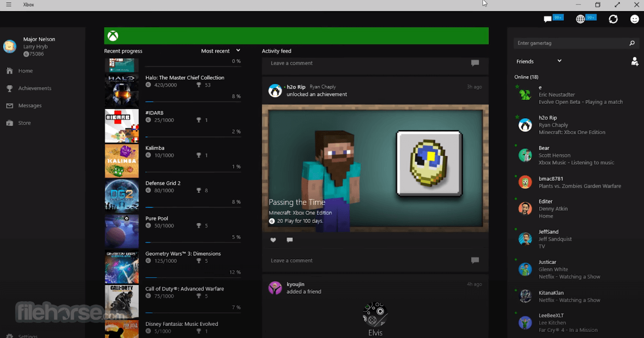Expand the Friends filter dropdown
This screenshot has width=644, height=338.
[539, 62]
